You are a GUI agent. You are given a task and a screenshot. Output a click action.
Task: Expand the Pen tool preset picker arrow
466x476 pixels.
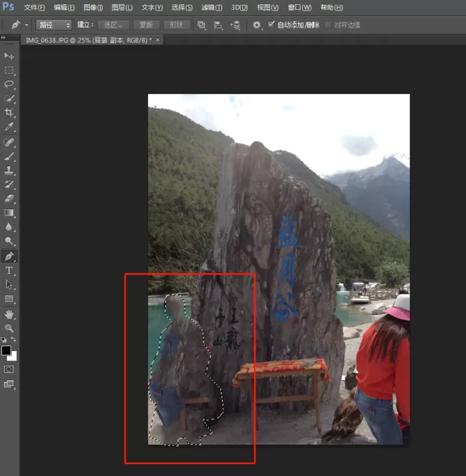(x=26, y=25)
